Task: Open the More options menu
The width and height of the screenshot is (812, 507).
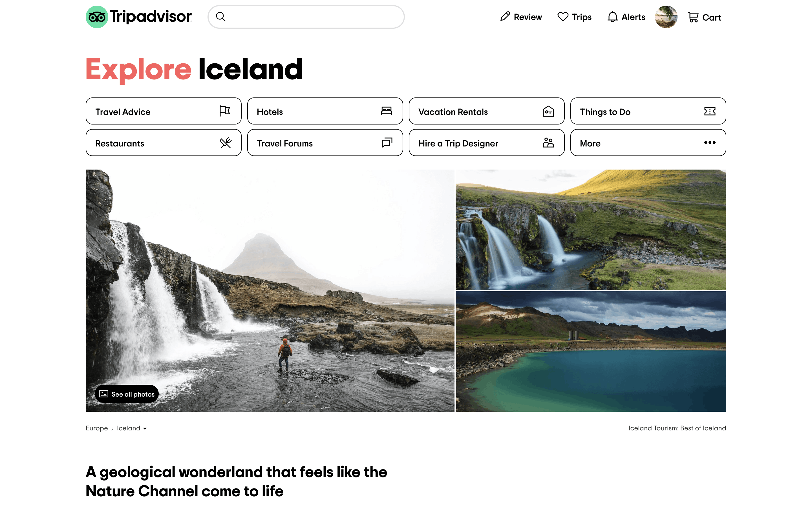Action: 648,143
